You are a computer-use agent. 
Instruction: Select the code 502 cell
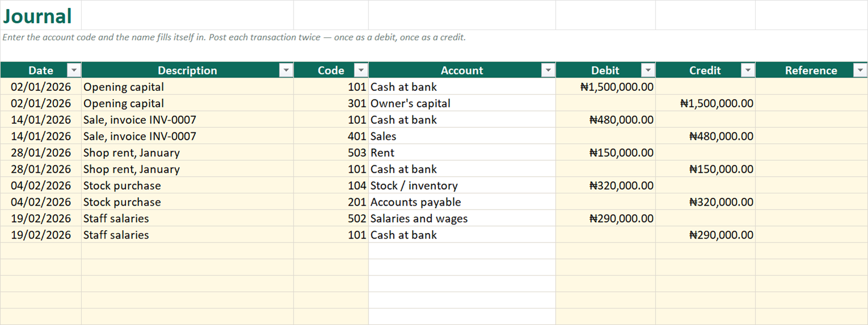(x=331, y=219)
